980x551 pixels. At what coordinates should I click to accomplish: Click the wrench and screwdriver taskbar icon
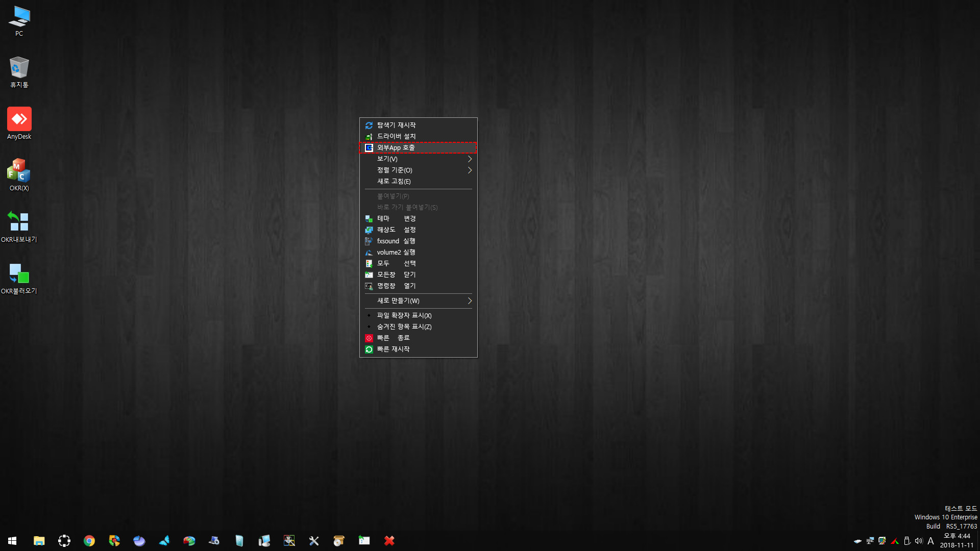[314, 541]
